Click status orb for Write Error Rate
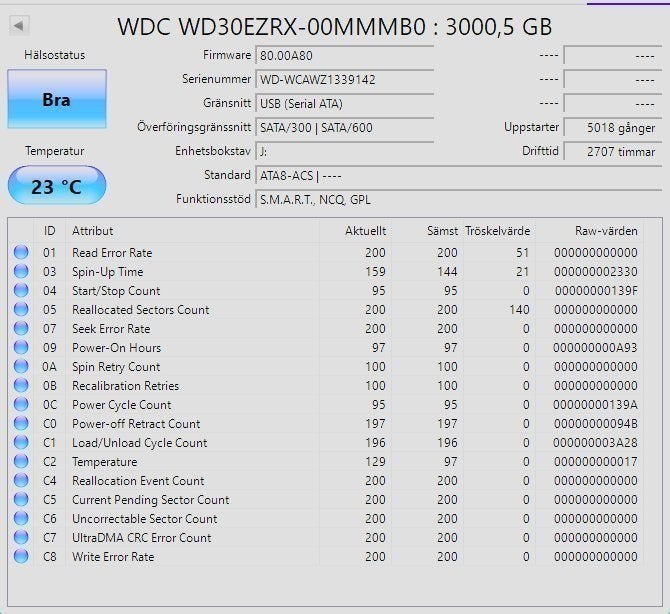This screenshot has width=670, height=614. pos(21,556)
